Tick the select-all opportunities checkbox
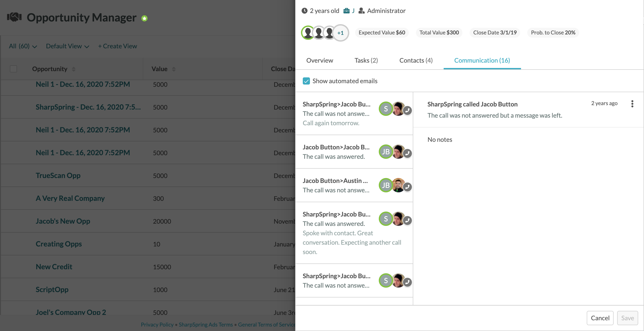This screenshot has width=644, height=331. pos(13,69)
